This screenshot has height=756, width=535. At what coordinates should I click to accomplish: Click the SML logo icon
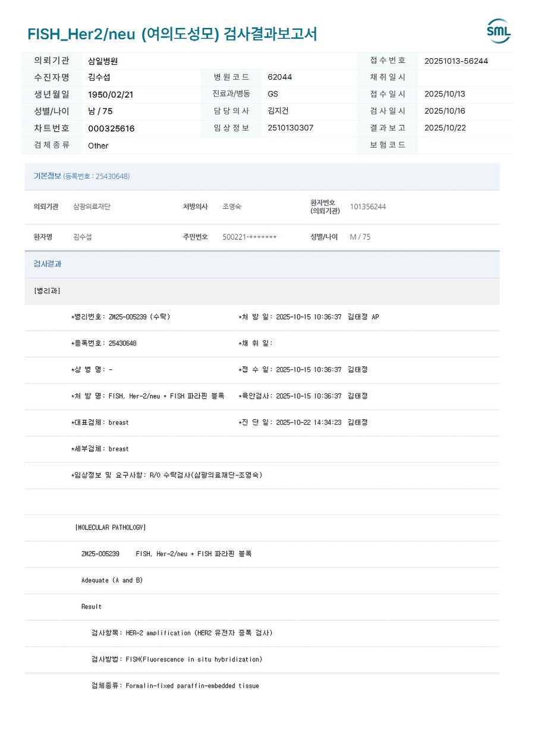click(499, 31)
